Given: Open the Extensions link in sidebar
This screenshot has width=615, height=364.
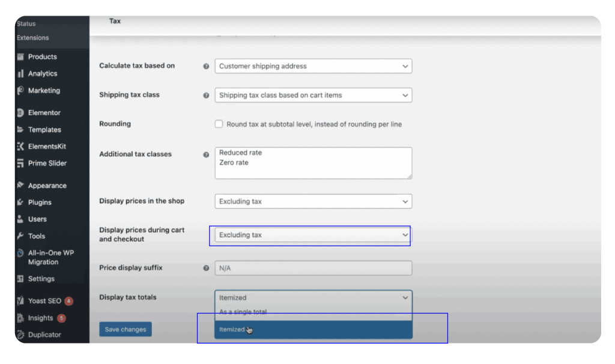Looking at the screenshot, I should click(x=33, y=38).
